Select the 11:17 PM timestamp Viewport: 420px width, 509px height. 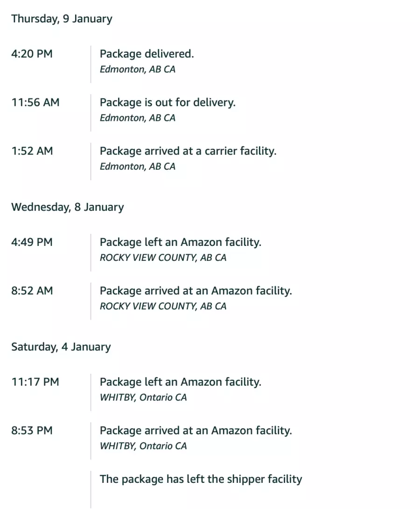click(35, 383)
